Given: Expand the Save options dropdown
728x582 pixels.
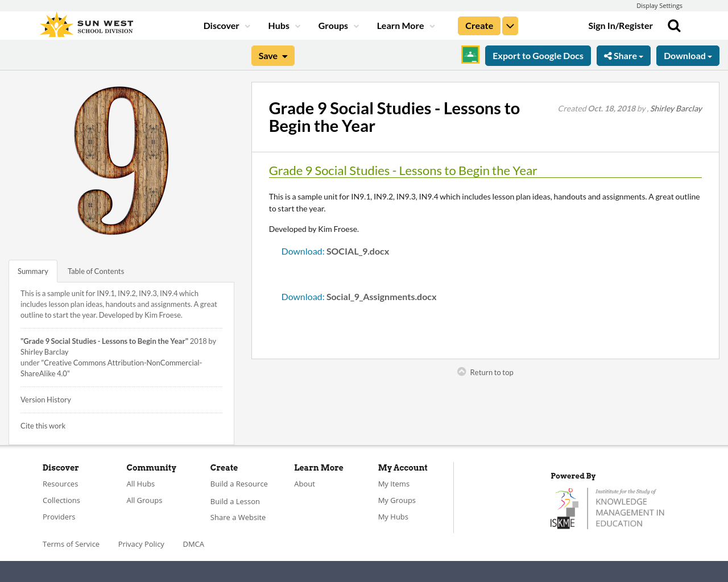Looking at the screenshot, I should (284, 55).
